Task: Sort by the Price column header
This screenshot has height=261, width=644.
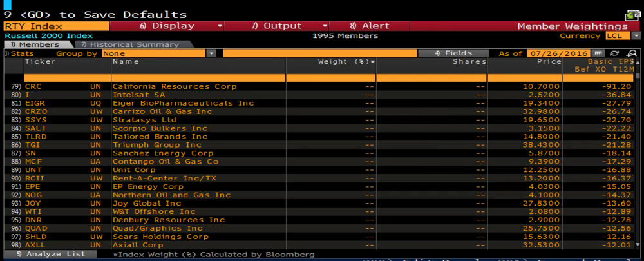Action: click(x=549, y=61)
